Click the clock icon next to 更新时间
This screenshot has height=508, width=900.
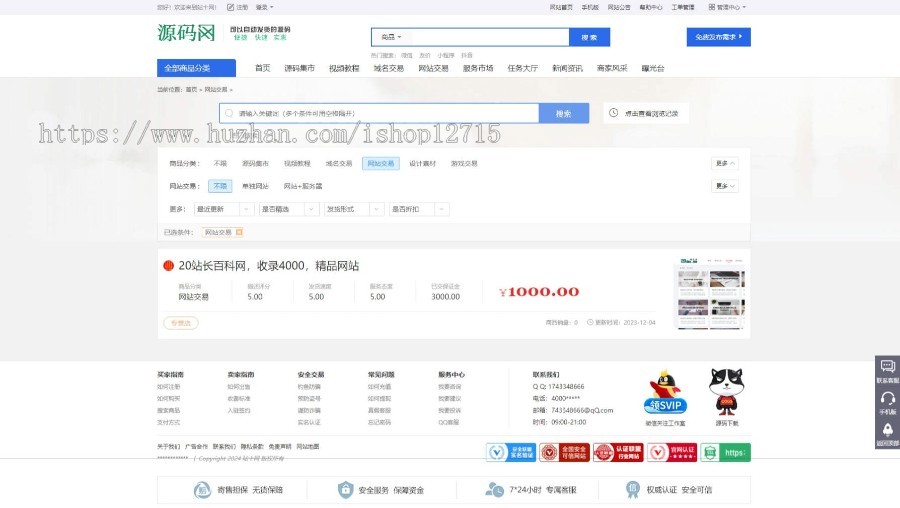pyautogui.click(x=589, y=323)
